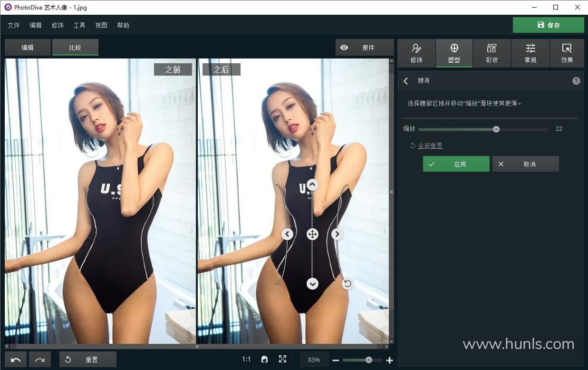Screen dimensions: 588x370
Task: Click the face view icon
Action: [x=265, y=360]
